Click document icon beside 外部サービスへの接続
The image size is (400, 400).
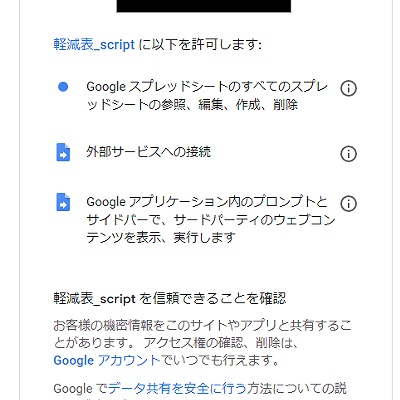pyautogui.click(x=63, y=152)
